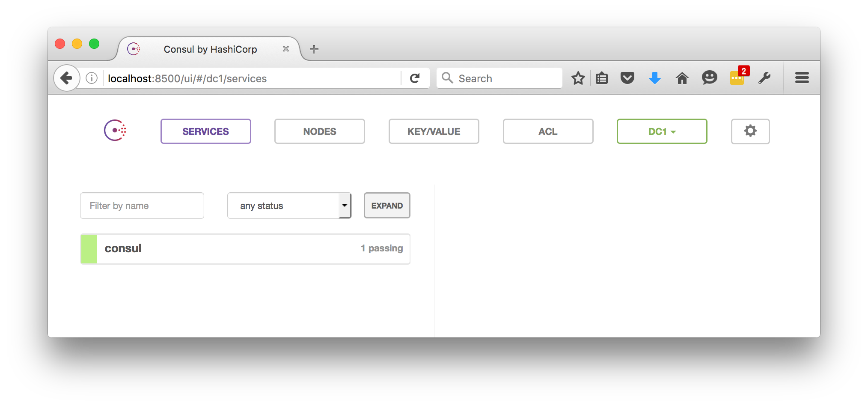Open the Pocket save icon
Image resolution: width=868 pixels, height=406 pixels.
(627, 78)
